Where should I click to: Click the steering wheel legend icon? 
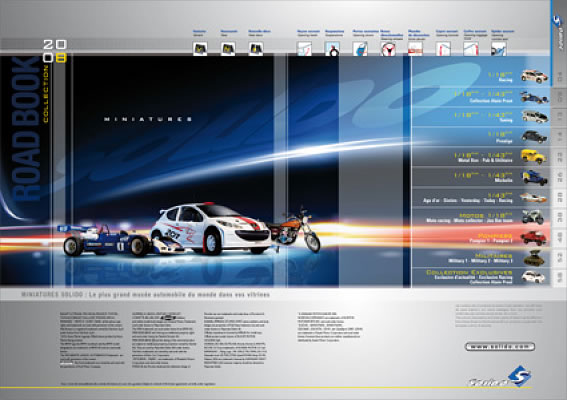click(x=388, y=48)
